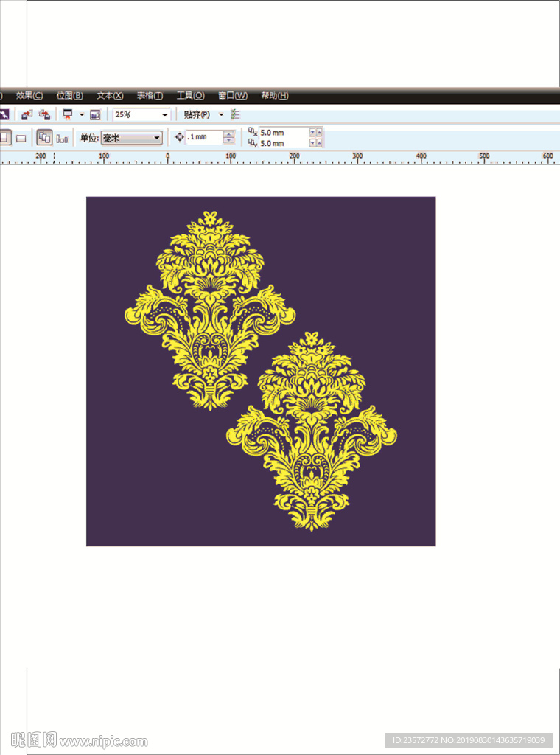Increase nudge distance with up stepper

(x=229, y=134)
